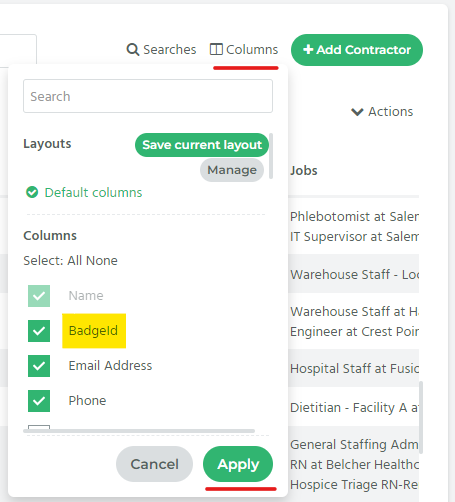Uncheck the BadgeId column checkbox
This screenshot has height=502, width=455.
coord(39,331)
